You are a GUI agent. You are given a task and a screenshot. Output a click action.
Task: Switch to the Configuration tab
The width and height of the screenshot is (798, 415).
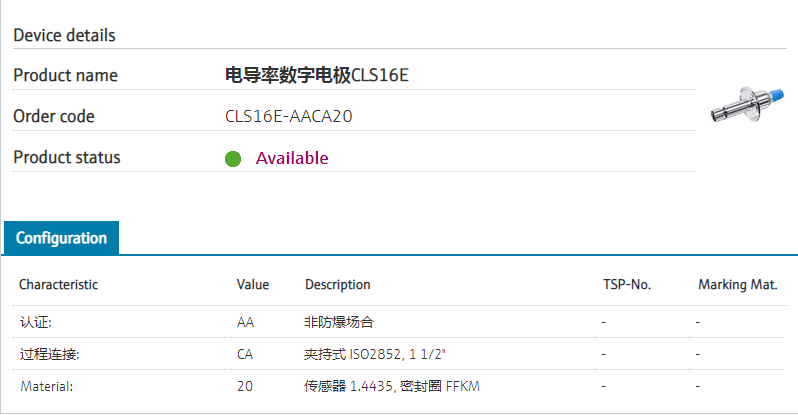[x=61, y=238]
